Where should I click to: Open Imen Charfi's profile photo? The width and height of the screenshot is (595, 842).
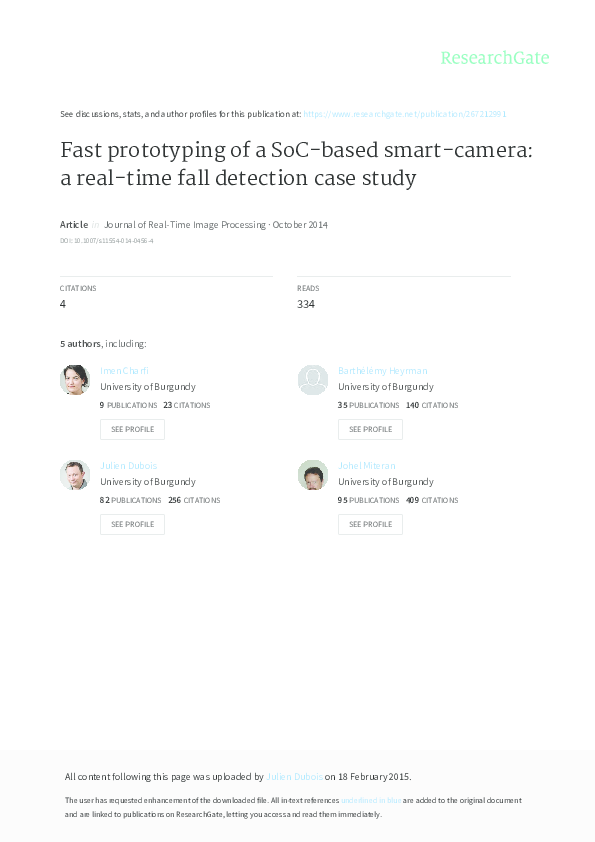(x=75, y=380)
